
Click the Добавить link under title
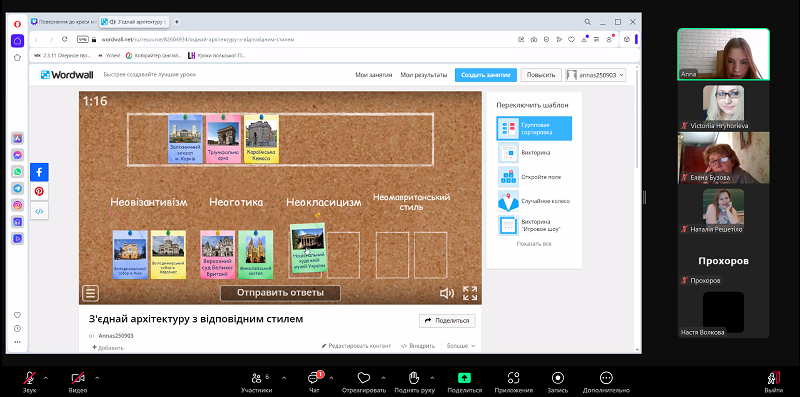(108, 348)
